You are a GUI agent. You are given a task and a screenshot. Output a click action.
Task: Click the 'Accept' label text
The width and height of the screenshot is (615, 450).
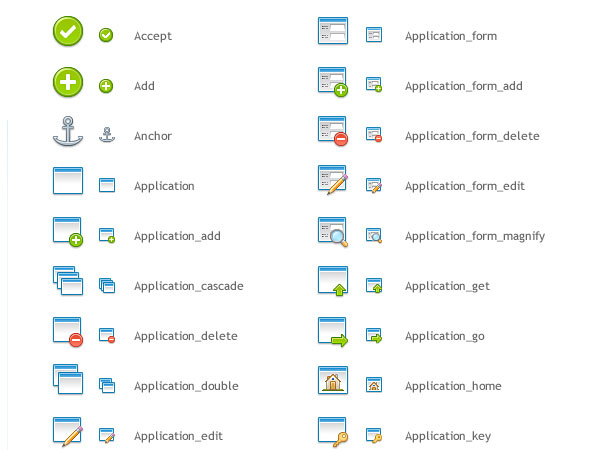(153, 36)
